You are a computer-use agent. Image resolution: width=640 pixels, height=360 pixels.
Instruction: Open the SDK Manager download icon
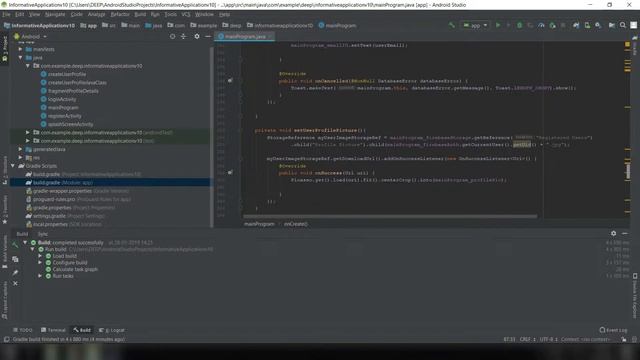click(x=598, y=25)
